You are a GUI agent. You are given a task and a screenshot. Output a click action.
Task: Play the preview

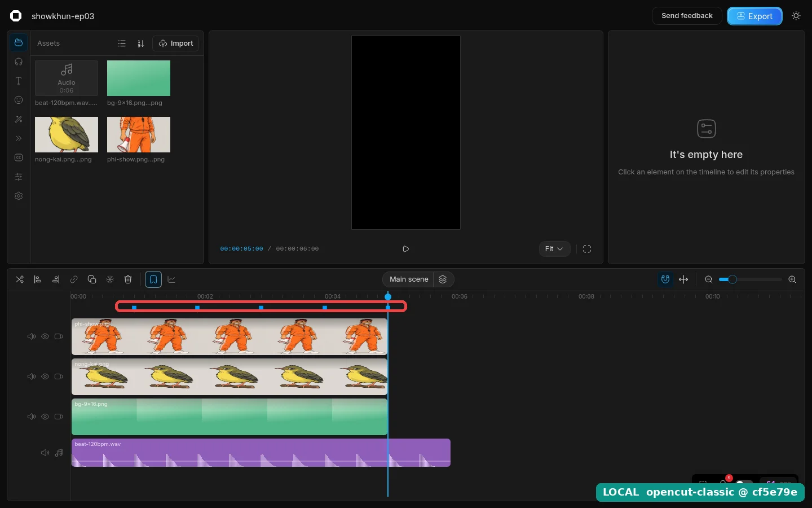pyautogui.click(x=406, y=249)
